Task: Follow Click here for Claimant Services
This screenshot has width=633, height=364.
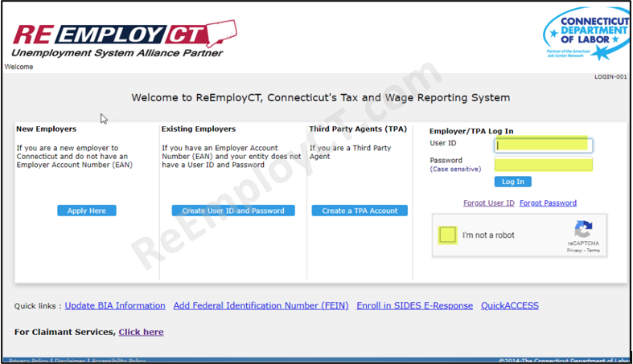Action: click(x=141, y=332)
